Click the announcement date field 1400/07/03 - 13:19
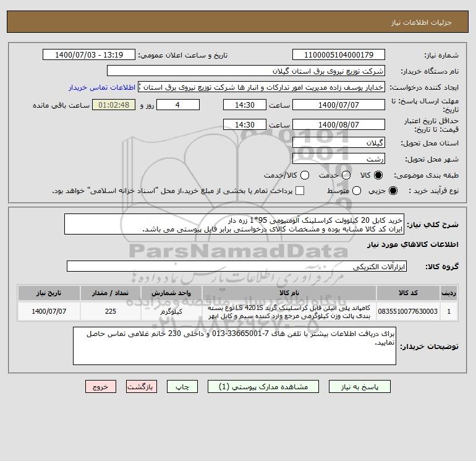Screen dimensions: 476x461 pyautogui.click(x=89, y=54)
